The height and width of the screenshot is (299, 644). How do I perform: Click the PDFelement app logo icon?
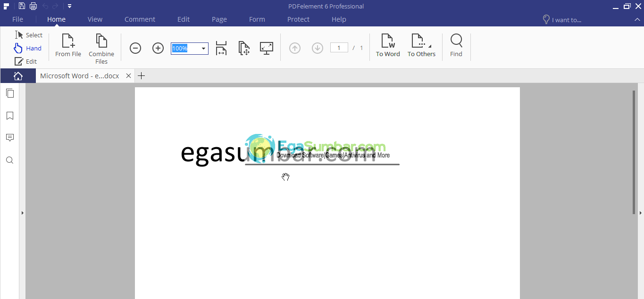tap(6, 6)
